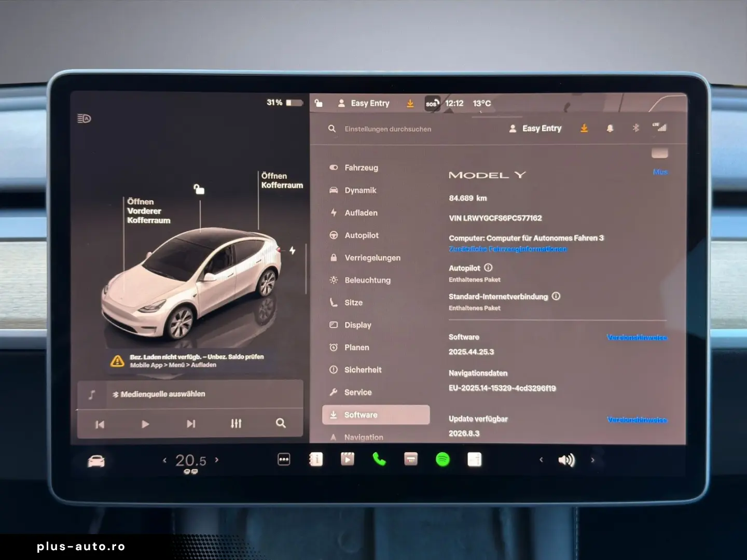Click the Bluetooth icon in settings header
Image resolution: width=747 pixels, height=560 pixels.
[x=635, y=128]
